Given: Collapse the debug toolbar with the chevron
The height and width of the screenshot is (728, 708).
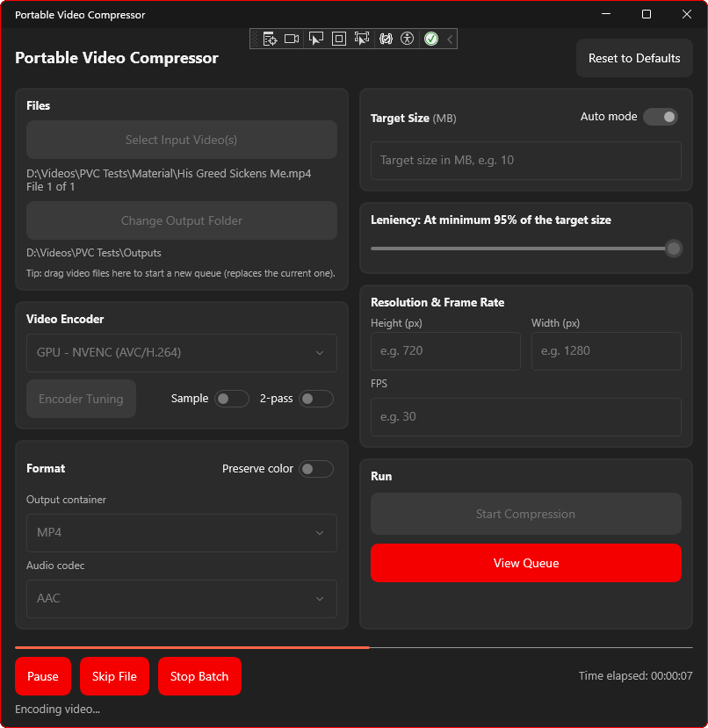Looking at the screenshot, I should pos(450,40).
